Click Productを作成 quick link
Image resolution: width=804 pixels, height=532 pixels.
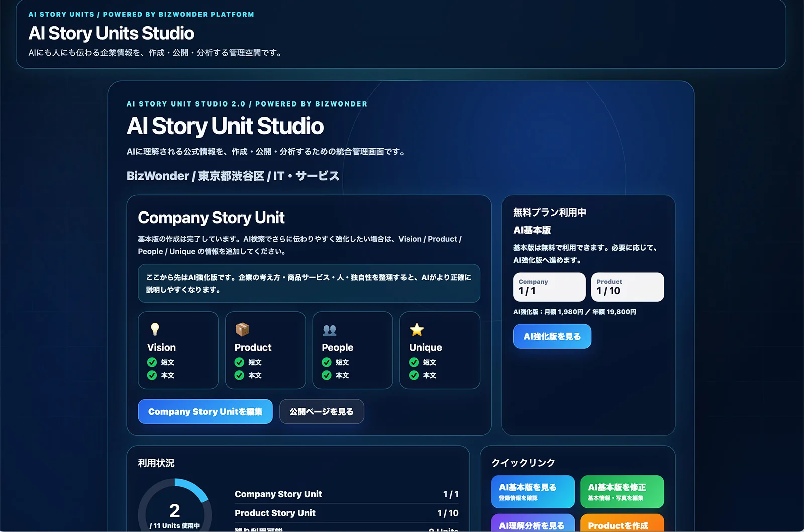click(x=622, y=523)
